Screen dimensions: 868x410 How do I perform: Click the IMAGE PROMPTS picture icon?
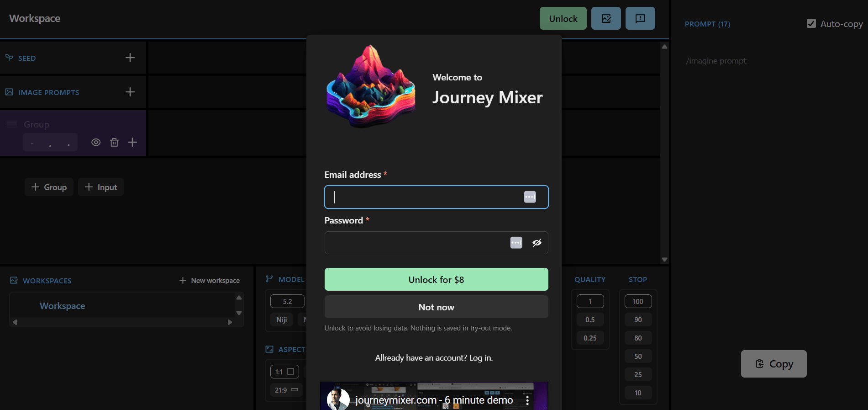tap(9, 92)
